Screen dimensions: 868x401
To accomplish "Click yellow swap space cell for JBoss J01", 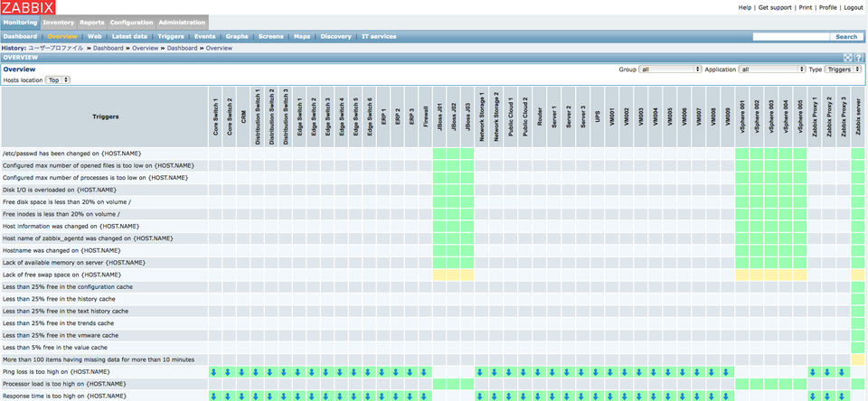I will 439,275.
